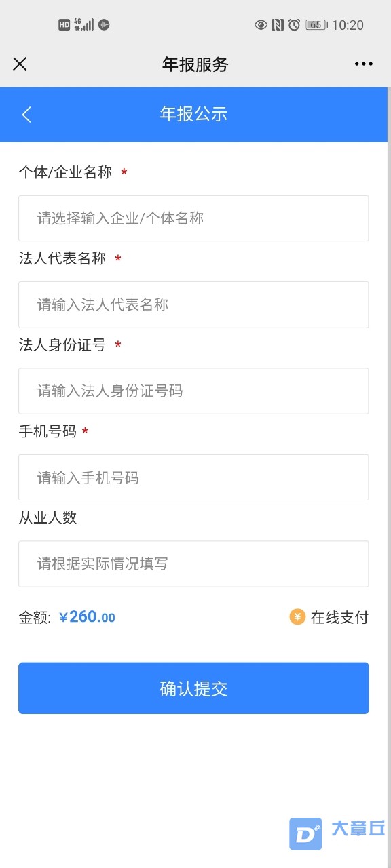Close the 年报服务 page with X icon

pyautogui.click(x=20, y=64)
